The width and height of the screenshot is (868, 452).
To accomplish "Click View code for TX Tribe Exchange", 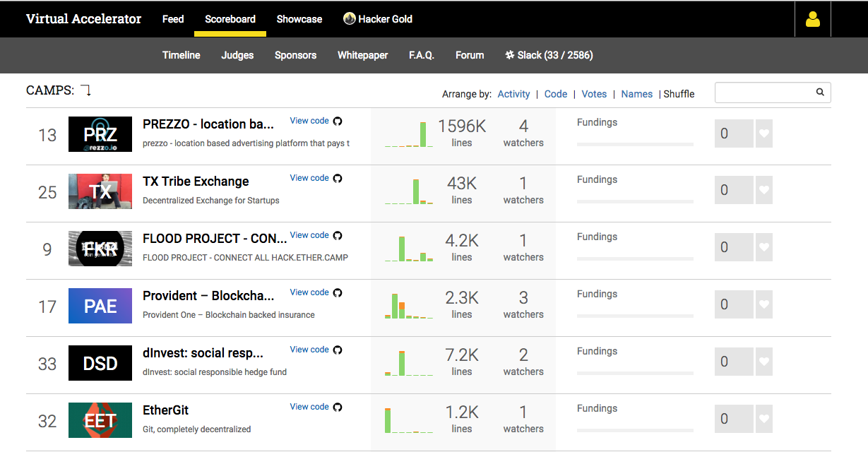I will (x=309, y=178).
